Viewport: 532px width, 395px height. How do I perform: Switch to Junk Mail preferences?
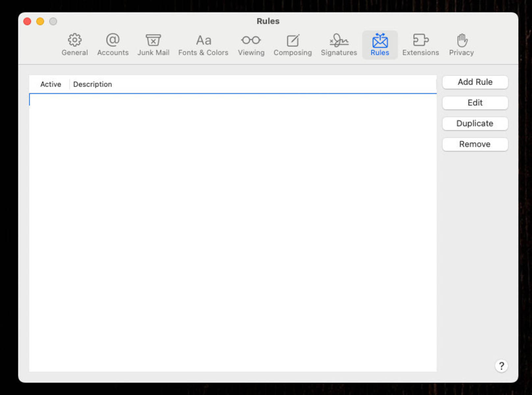(153, 45)
